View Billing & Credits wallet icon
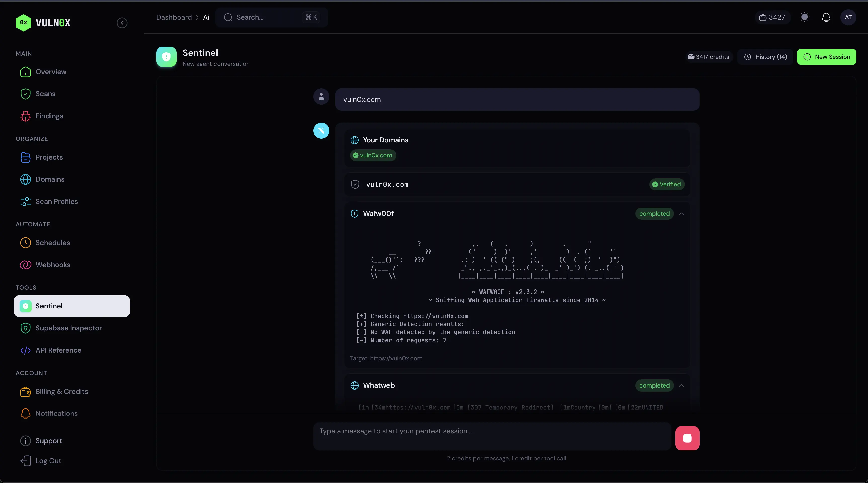 (x=25, y=392)
